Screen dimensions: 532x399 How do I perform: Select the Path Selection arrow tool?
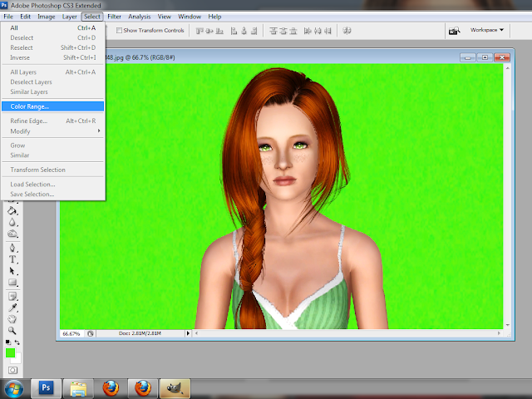pos(12,271)
